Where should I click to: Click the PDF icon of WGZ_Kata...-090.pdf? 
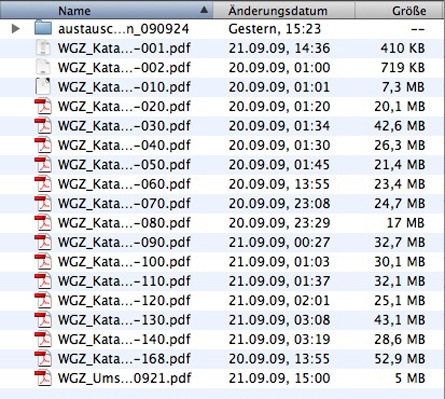coord(43,242)
